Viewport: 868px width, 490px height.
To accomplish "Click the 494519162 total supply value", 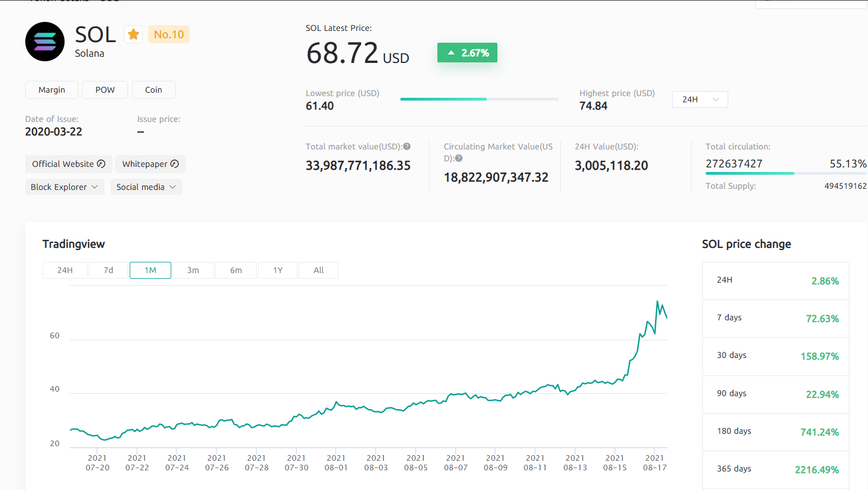I will (846, 186).
